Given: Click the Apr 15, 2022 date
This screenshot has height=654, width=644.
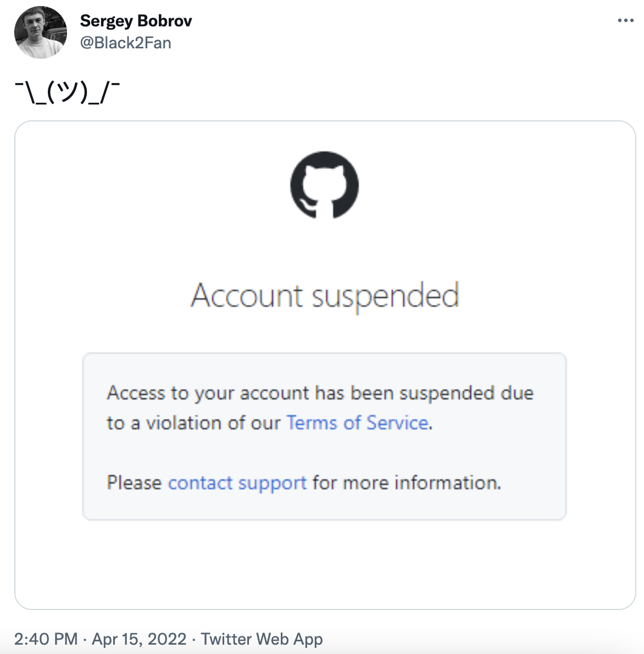Looking at the screenshot, I should tap(139, 639).
